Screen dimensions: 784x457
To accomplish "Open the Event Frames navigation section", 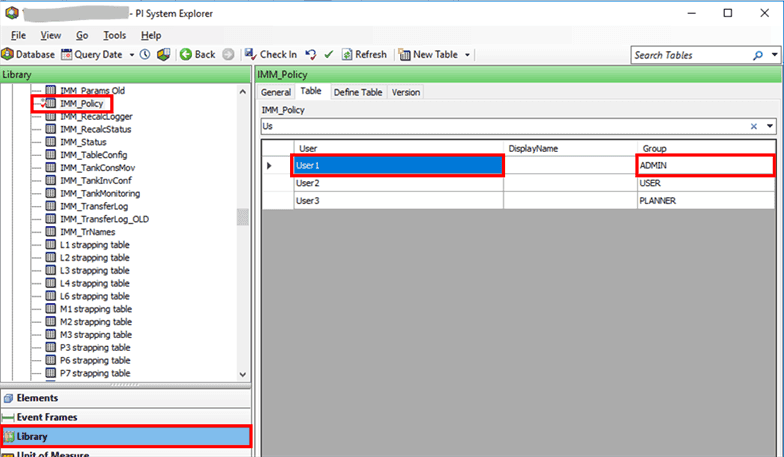I will pyautogui.click(x=126, y=417).
